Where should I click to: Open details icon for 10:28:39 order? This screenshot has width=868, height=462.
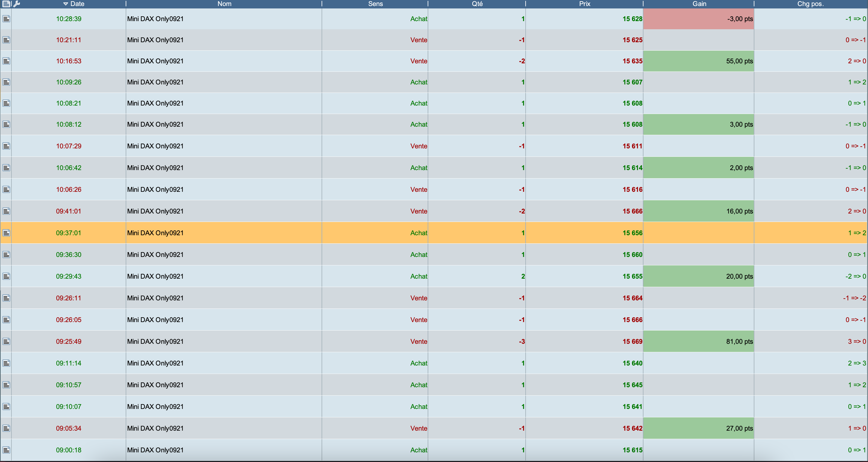point(6,19)
